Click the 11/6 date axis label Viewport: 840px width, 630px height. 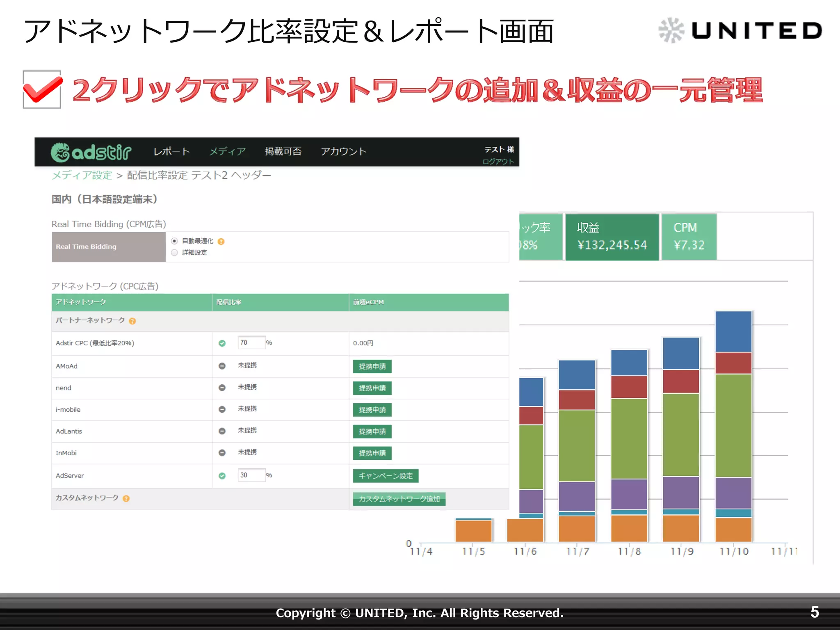point(525,552)
